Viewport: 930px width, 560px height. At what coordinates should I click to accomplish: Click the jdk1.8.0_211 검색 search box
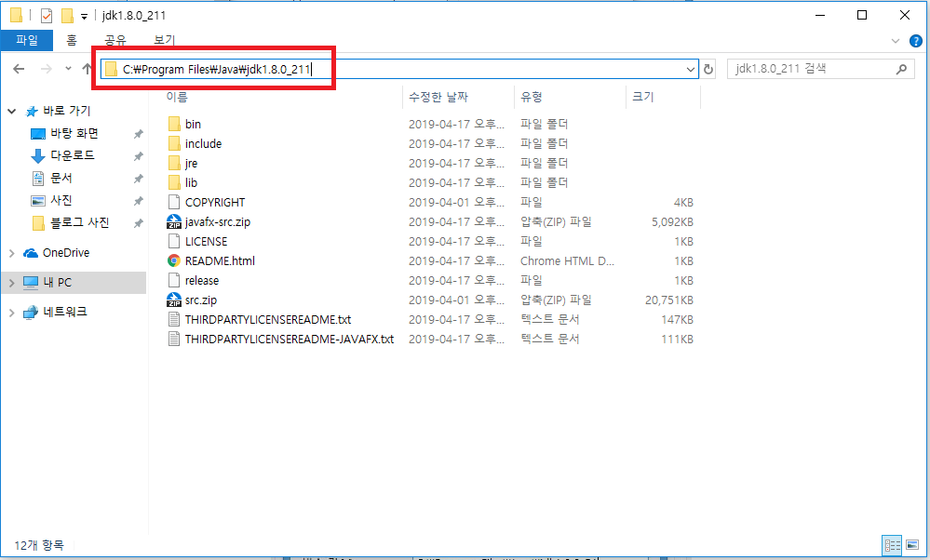(820, 70)
